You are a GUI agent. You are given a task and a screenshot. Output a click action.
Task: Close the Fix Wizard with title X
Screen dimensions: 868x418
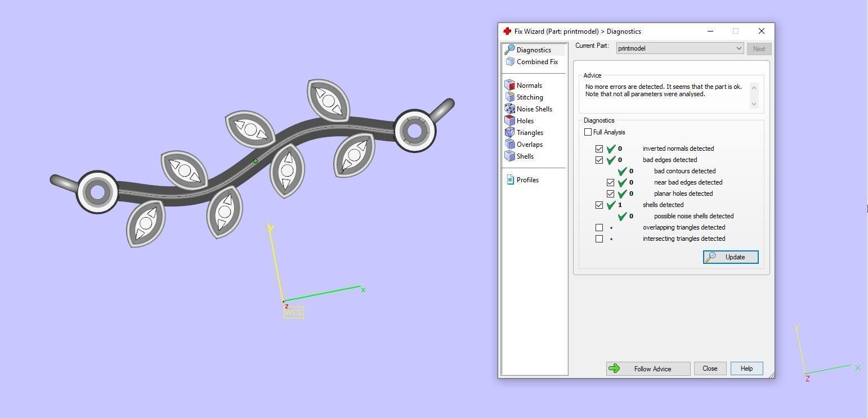point(761,32)
